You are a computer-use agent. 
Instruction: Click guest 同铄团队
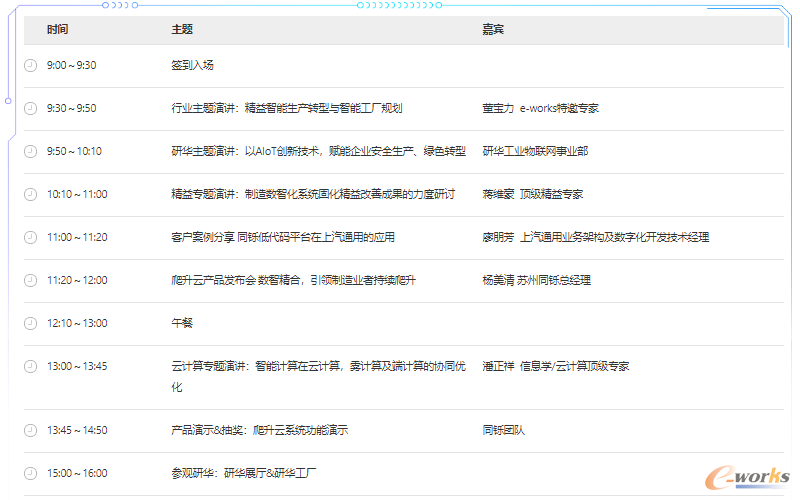504,430
